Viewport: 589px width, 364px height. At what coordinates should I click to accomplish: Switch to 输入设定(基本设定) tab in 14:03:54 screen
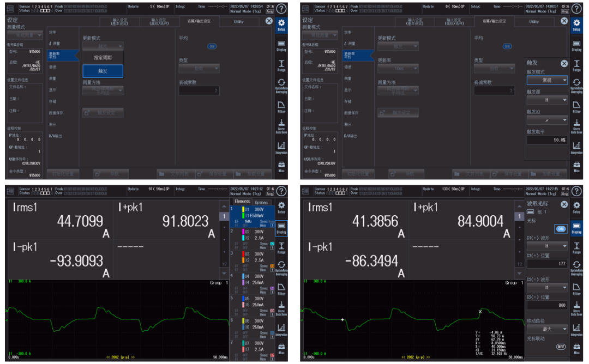coord(119,22)
